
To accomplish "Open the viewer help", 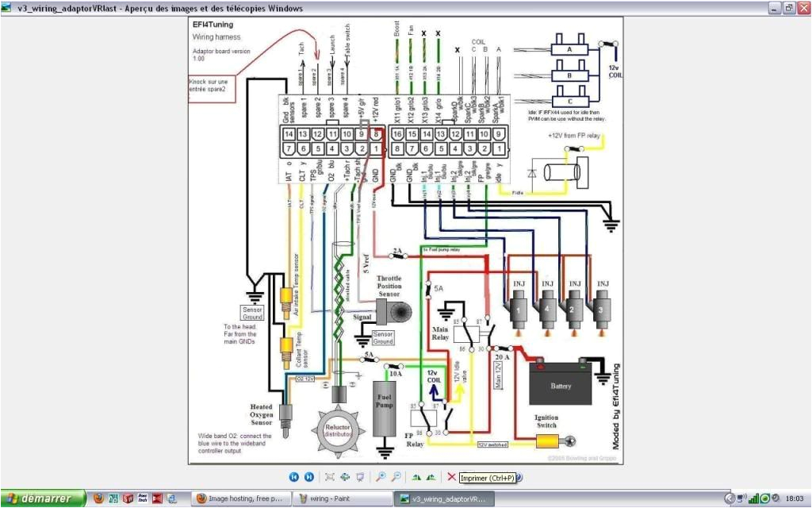I will [x=519, y=477].
